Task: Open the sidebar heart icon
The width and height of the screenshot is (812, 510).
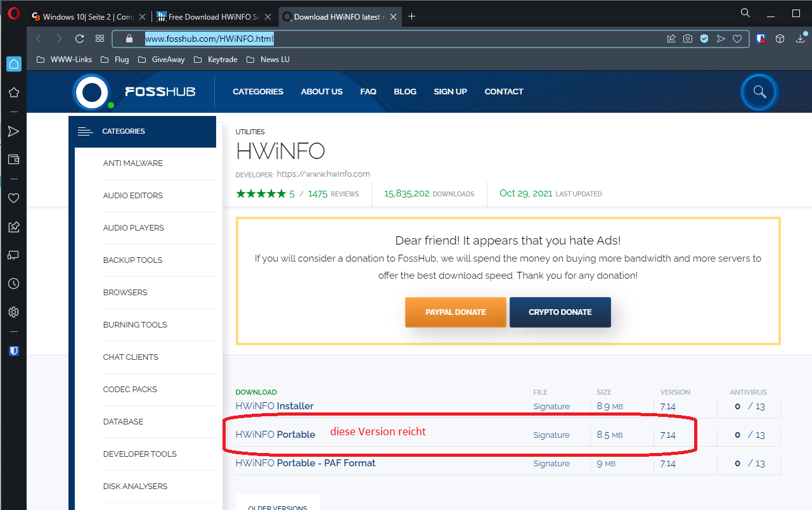Action: click(13, 198)
